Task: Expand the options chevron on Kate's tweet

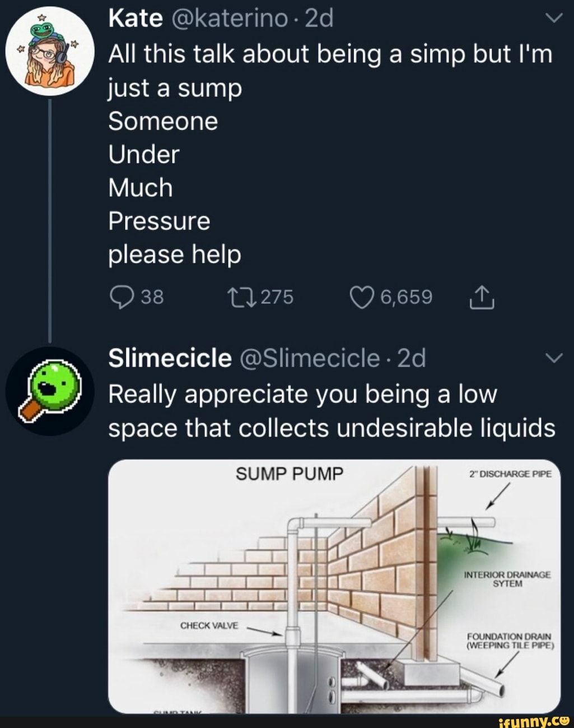Action: [x=553, y=18]
